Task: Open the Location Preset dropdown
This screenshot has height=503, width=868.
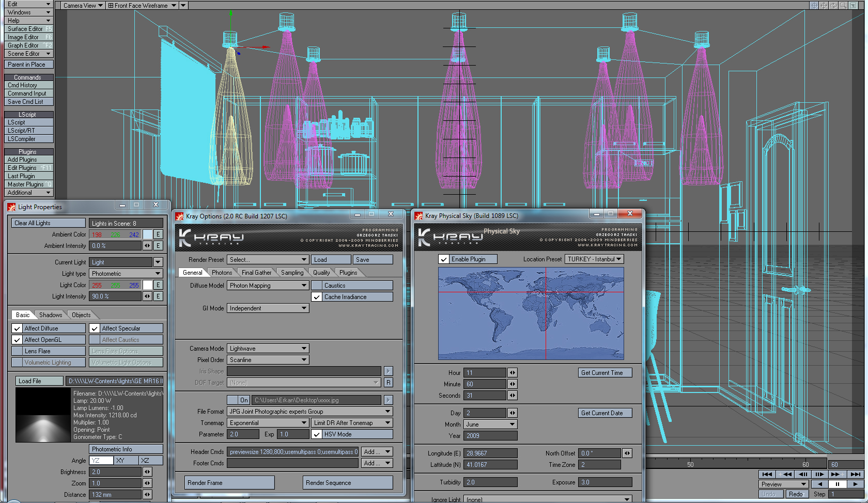Action: 594,259
